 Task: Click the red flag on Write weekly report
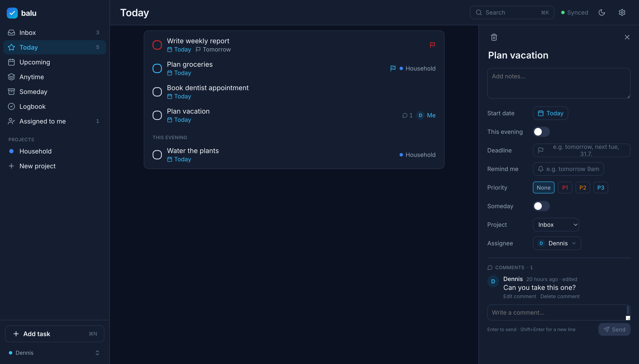tap(432, 45)
